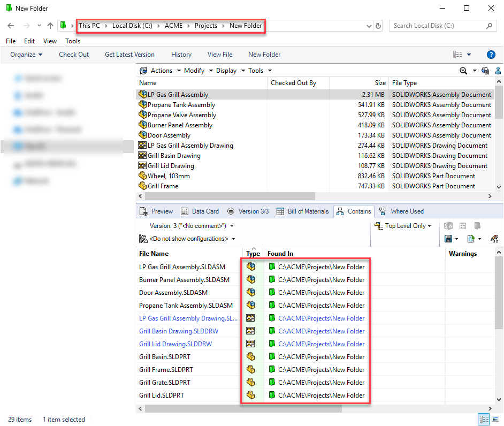The image size is (504, 426).
Task: Click the file list horizontal scrollbar
Action: (x=230, y=196)
